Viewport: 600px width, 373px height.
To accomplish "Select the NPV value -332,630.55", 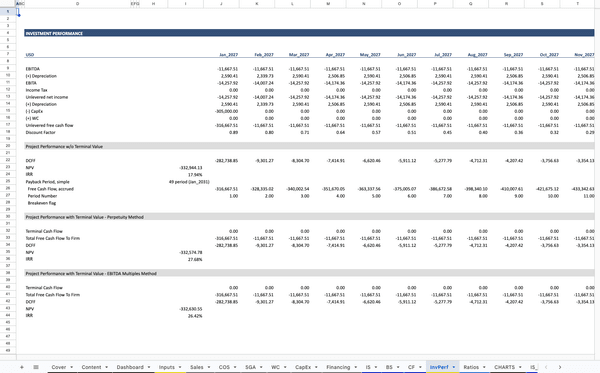I will (x=191, y=309).
